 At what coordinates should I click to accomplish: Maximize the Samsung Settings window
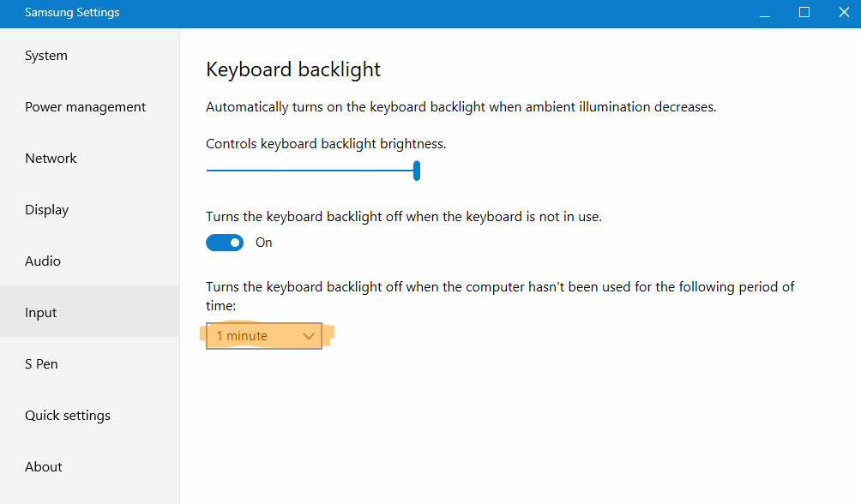[x=804, y=13]
